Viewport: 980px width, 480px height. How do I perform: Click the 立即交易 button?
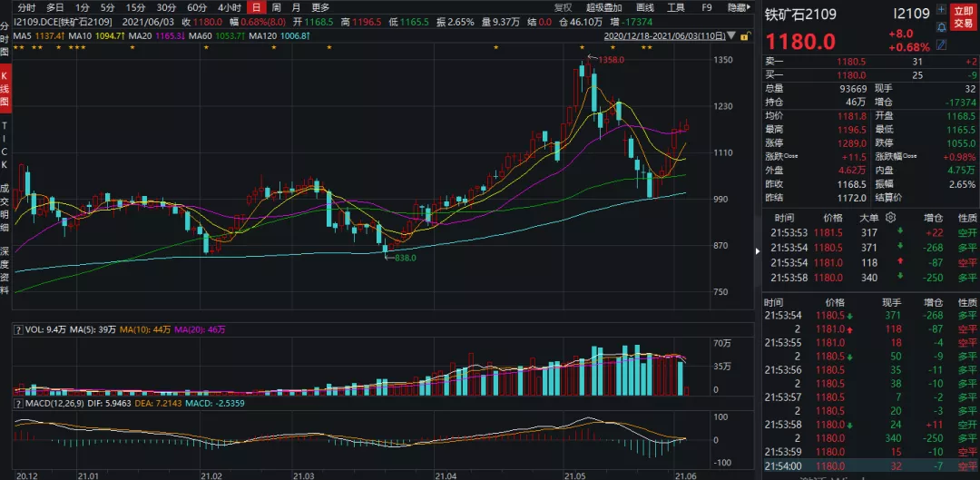[x=963, y=16]
